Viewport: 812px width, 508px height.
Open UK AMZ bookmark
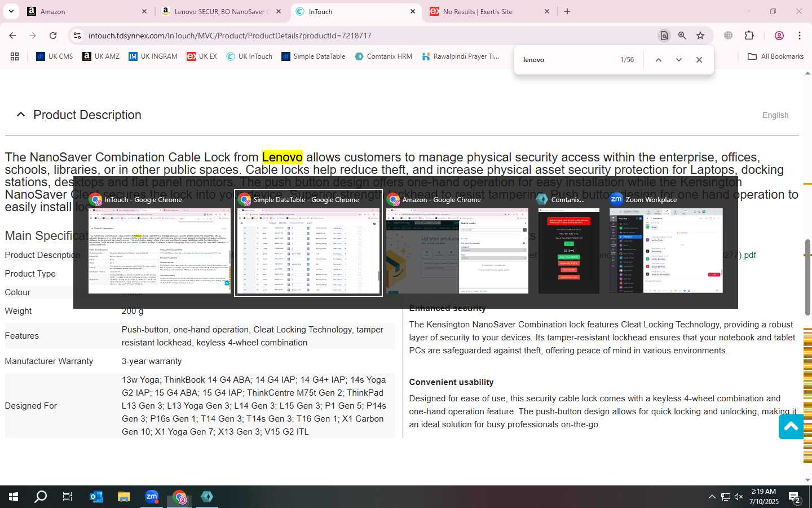(101, 56)
